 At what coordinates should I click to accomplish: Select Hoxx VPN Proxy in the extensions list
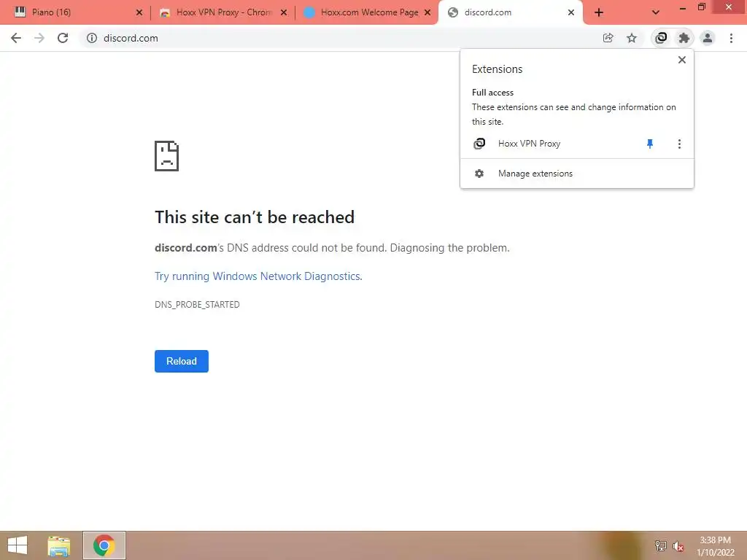pyautogui.click(x=529, y=144)
